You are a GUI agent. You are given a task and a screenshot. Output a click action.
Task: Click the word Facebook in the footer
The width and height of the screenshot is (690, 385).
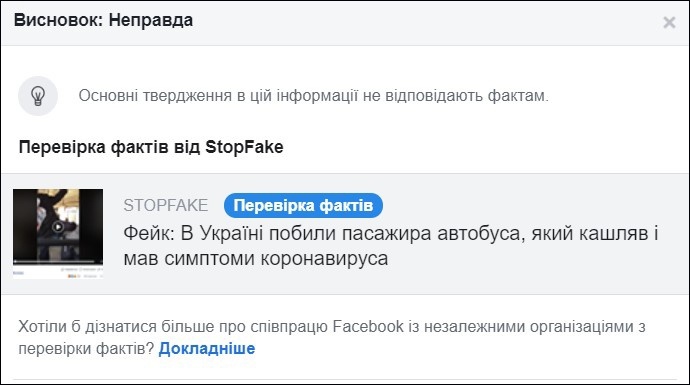point(368,326)
